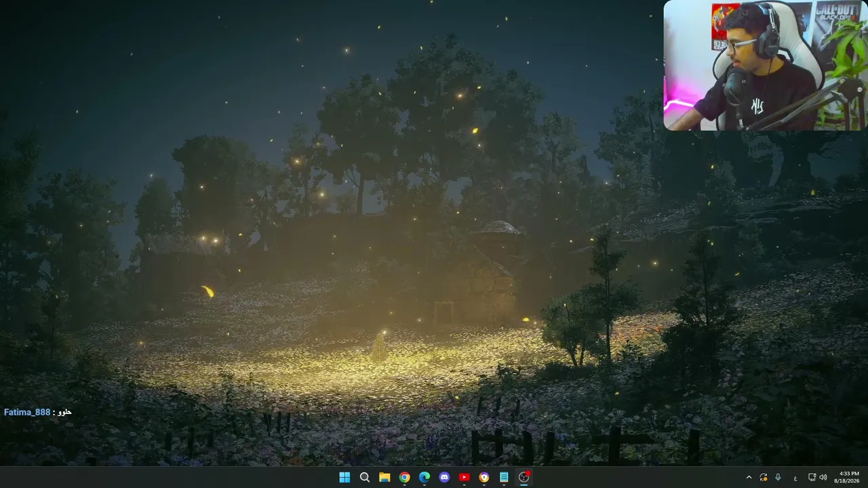Click the microphone tray icon
This screenshot has height=488, width=868.
coord(778,477)
